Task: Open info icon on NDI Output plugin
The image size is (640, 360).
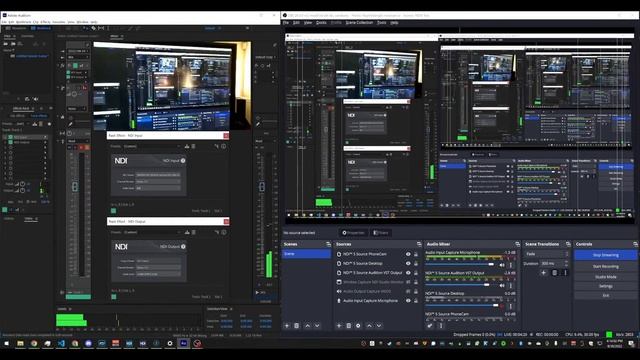Action: coord(183,247)
